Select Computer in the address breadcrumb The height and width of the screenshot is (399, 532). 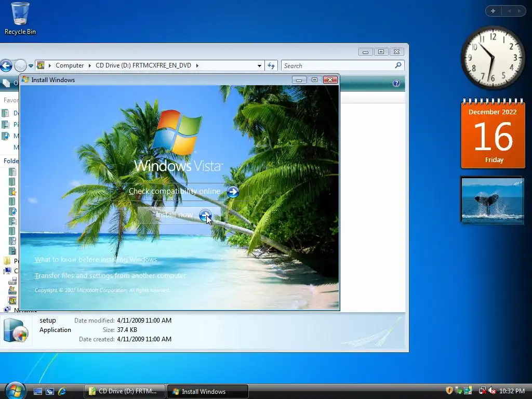70,65
